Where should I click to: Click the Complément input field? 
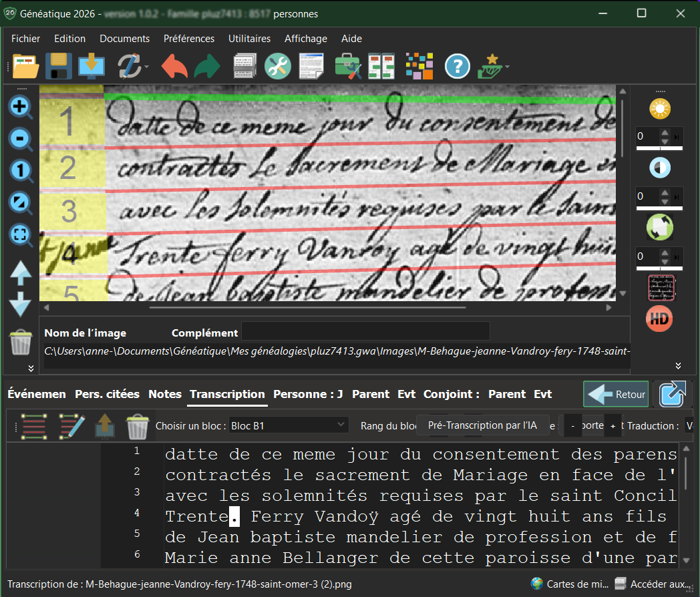coord(365,332)
